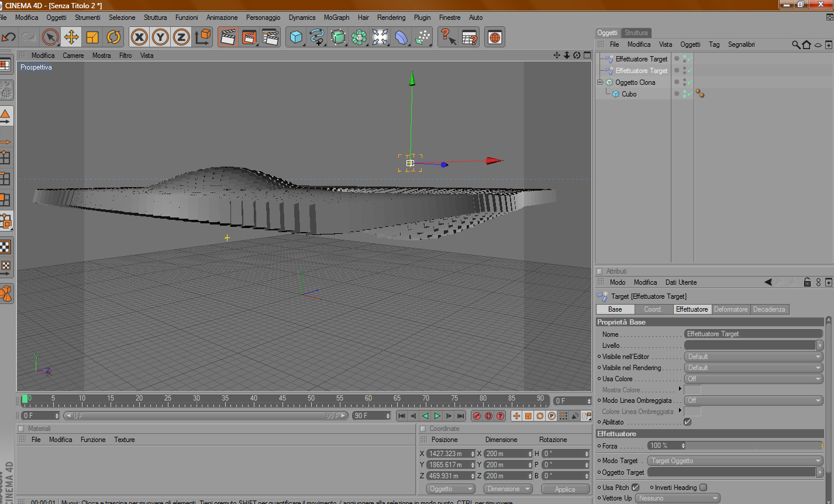
Task: Toggle the attribute manager lock icon
Action: [807, 282]
